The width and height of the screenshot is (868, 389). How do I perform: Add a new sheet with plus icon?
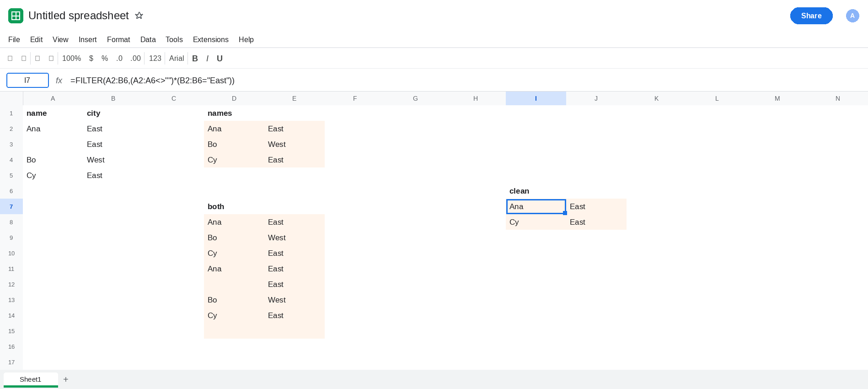[x=66, y=379]
